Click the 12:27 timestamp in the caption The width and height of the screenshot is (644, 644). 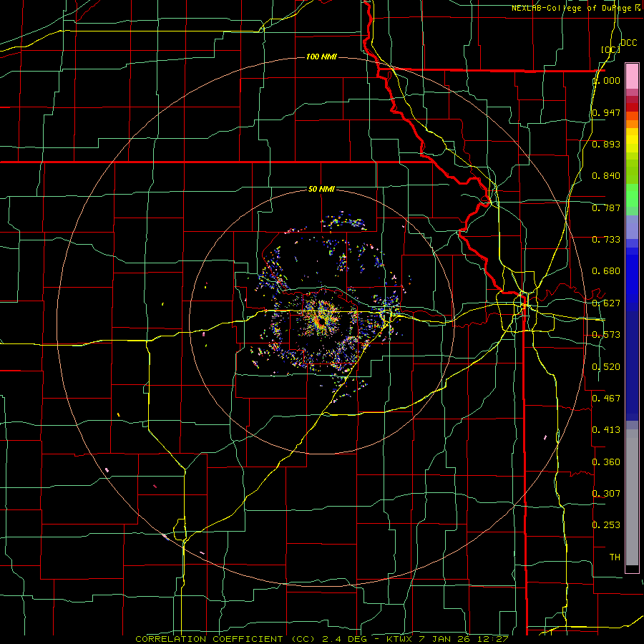pos(494,639)
